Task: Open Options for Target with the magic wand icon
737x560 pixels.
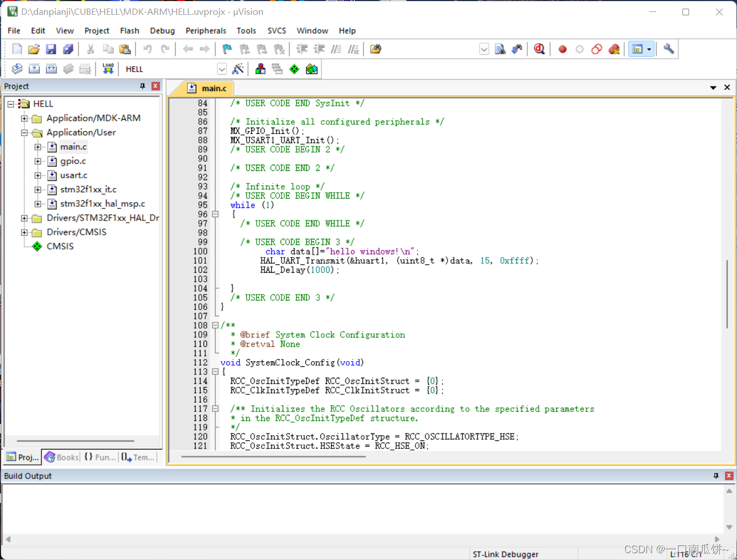Action: tap(238, 69)
